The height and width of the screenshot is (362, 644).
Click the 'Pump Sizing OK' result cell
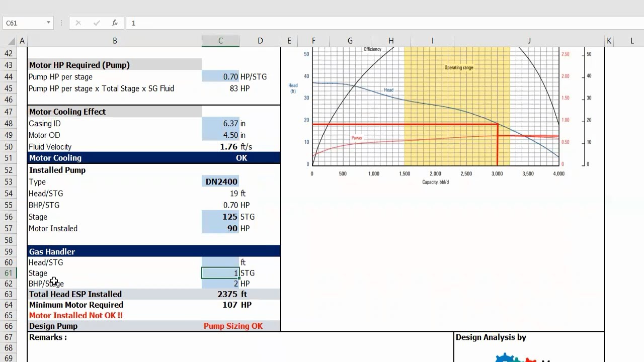[233, 326]
